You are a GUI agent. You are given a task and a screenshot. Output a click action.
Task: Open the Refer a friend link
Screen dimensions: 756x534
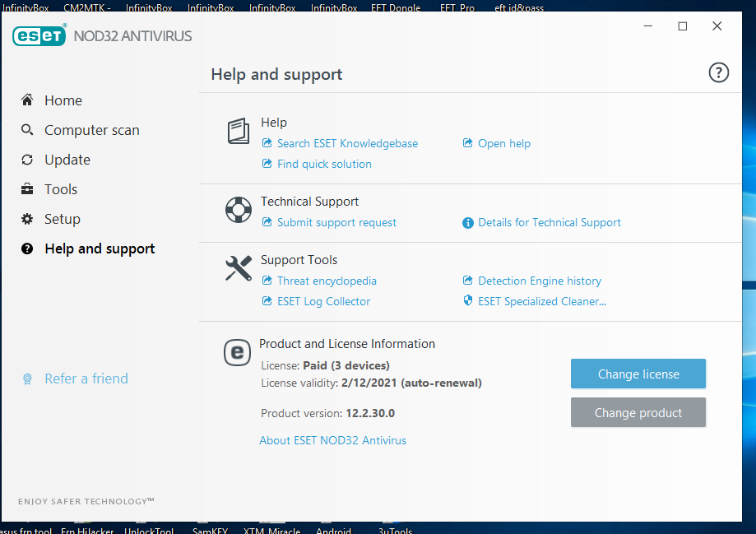click(86, 378)
